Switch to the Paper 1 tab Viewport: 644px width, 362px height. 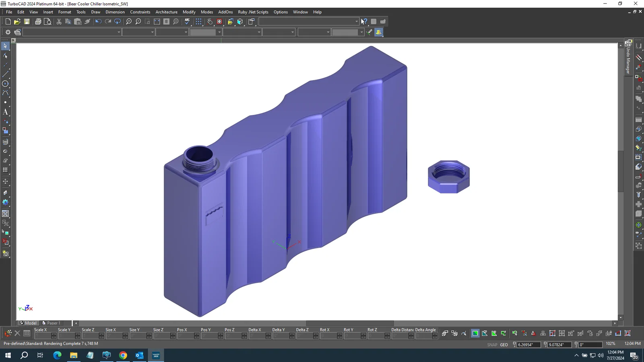pyautogui.click(x=52, y=323)
